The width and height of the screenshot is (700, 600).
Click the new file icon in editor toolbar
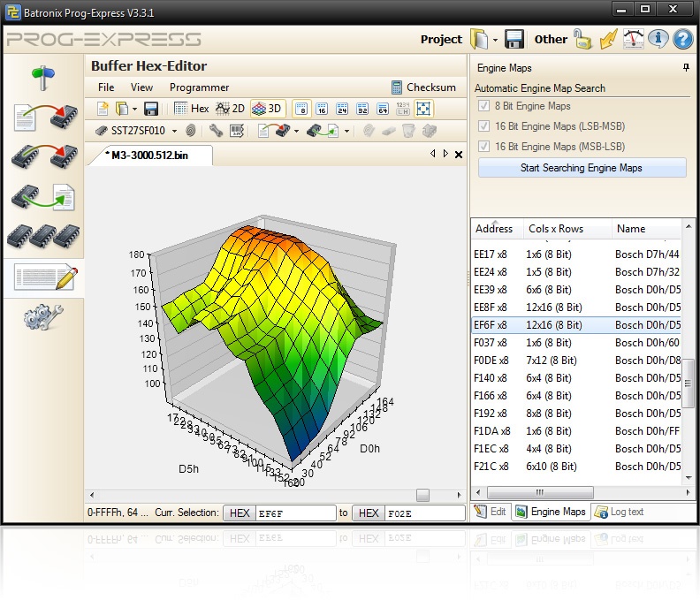[103, 109]
